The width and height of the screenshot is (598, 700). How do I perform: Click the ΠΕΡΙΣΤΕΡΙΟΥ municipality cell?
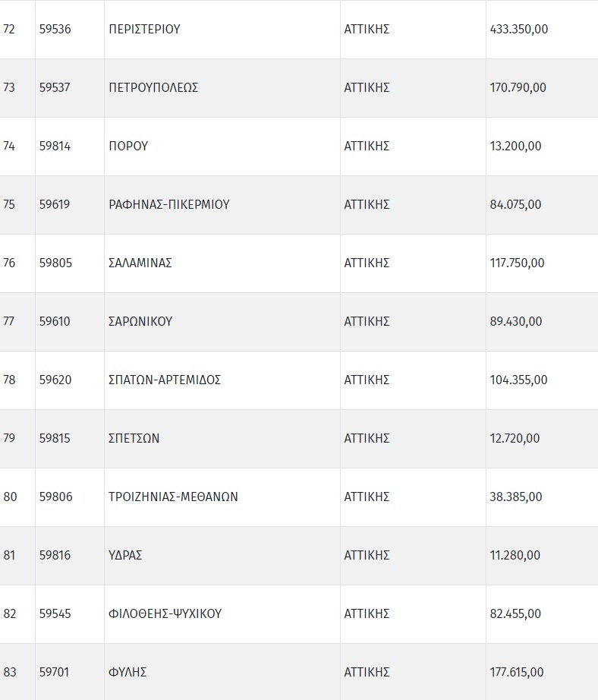pyautogui.click(x=145, y=30)
